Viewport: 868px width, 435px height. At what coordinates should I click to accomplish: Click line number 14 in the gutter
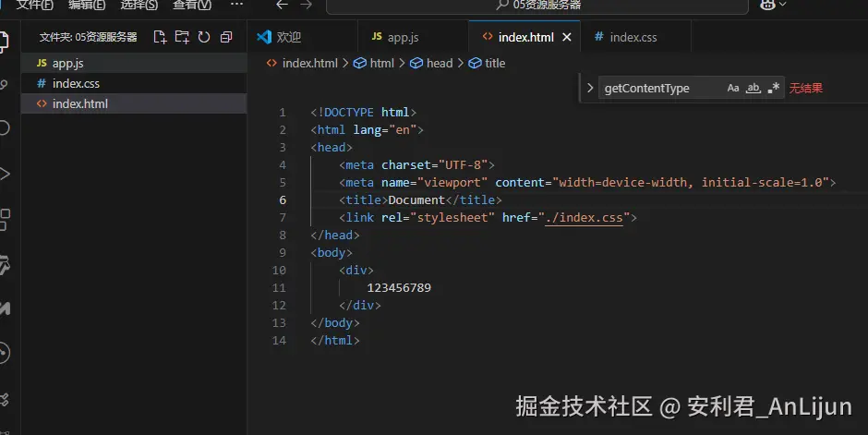[x=279, y=341]
